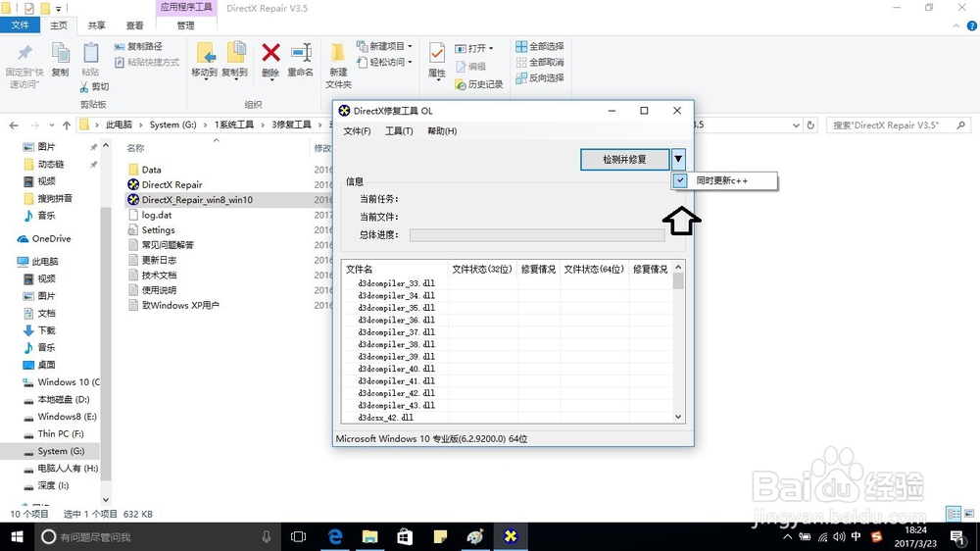Expand the Open dropdown arrow in ribbon
980x551 pixels.
(491, 48)
